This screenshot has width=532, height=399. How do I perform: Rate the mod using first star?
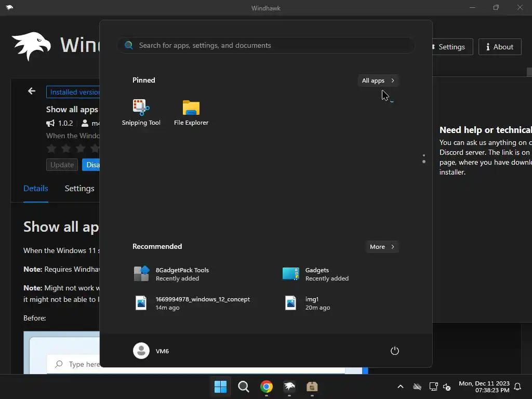pyautogui.click(x=51, y=148)
